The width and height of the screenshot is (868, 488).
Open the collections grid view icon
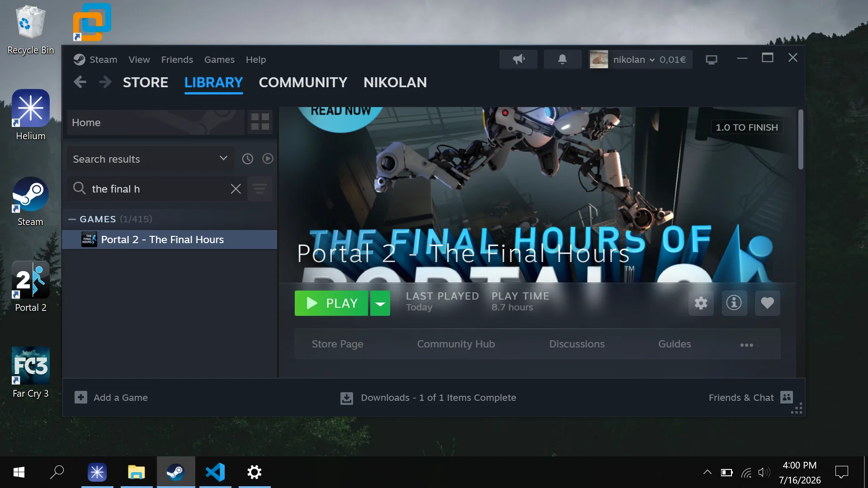(260, 122)
